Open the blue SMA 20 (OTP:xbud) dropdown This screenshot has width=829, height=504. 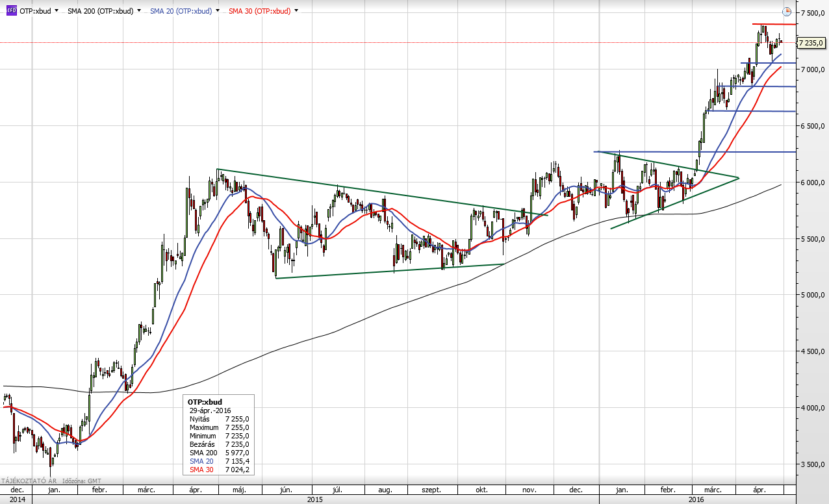[219, 11]
